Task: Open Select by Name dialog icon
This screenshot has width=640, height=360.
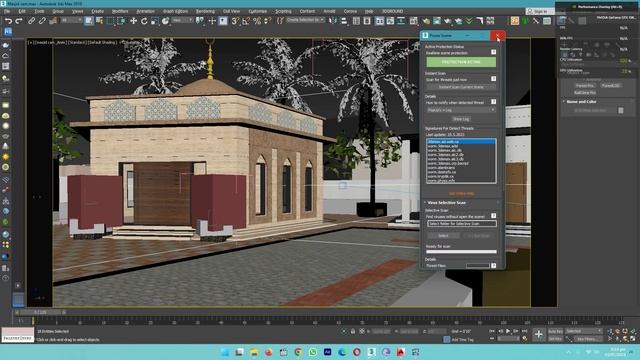Action: (99, 21)
